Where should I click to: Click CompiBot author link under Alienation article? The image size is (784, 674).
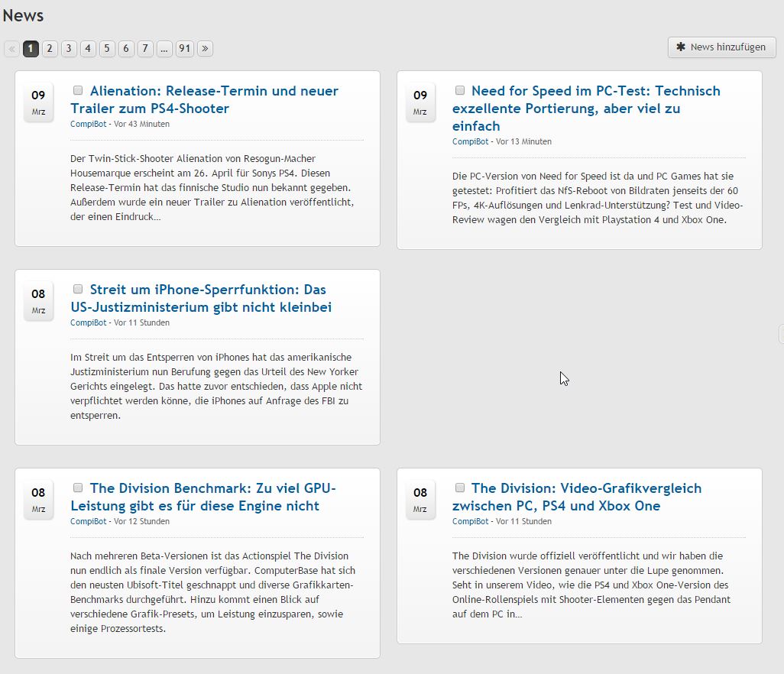click(x=88, y=124)
